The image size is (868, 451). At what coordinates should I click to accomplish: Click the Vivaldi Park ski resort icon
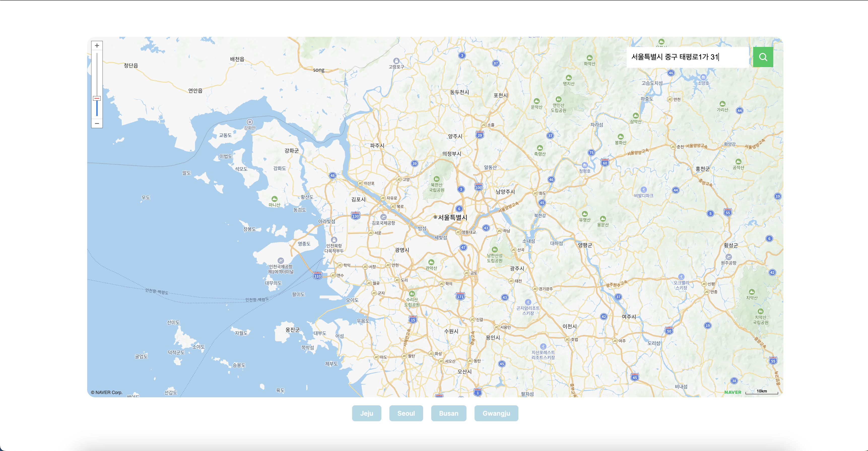[644, 190]
